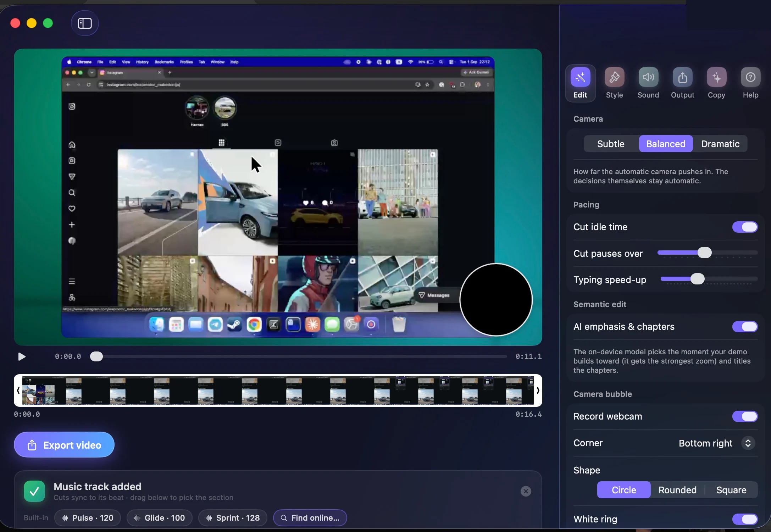Click the Typing speed-up slider
Screen dimensions: 771x532
709,279
